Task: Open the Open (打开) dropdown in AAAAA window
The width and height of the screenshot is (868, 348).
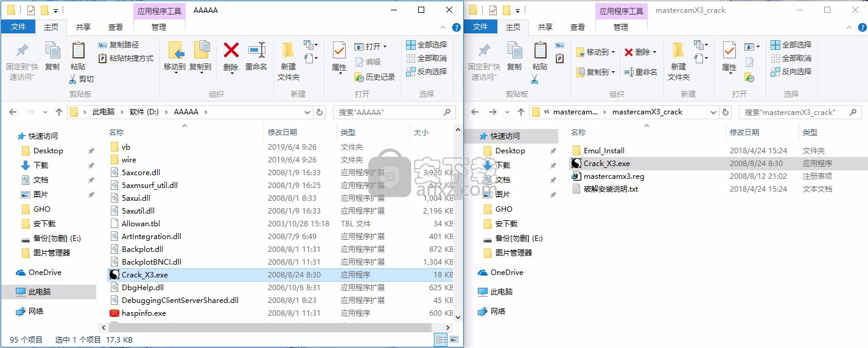Action: tap(385, 47)
